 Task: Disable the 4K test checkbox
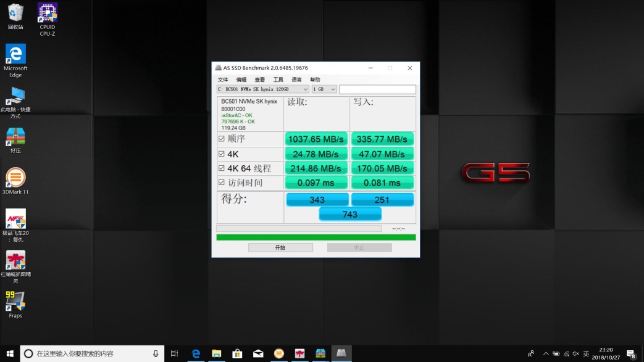222,154
